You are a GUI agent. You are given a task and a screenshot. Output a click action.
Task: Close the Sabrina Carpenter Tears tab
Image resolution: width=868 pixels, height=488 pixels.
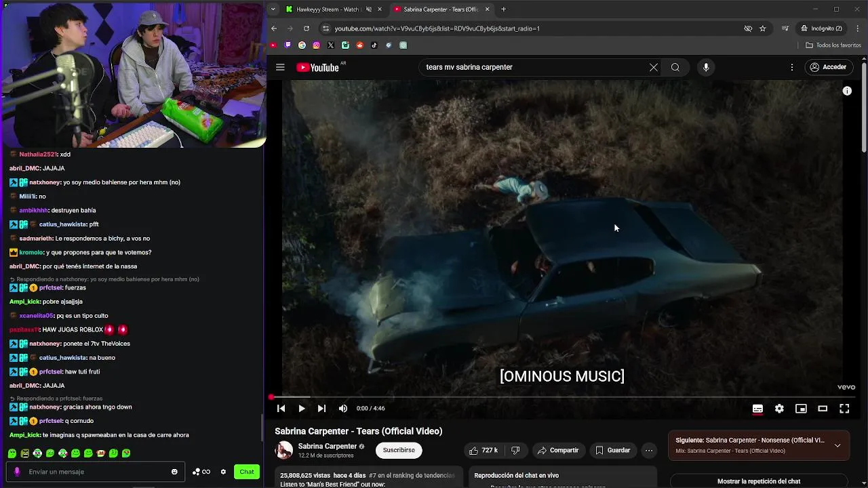pyautogui.click(x=487, y=9)
